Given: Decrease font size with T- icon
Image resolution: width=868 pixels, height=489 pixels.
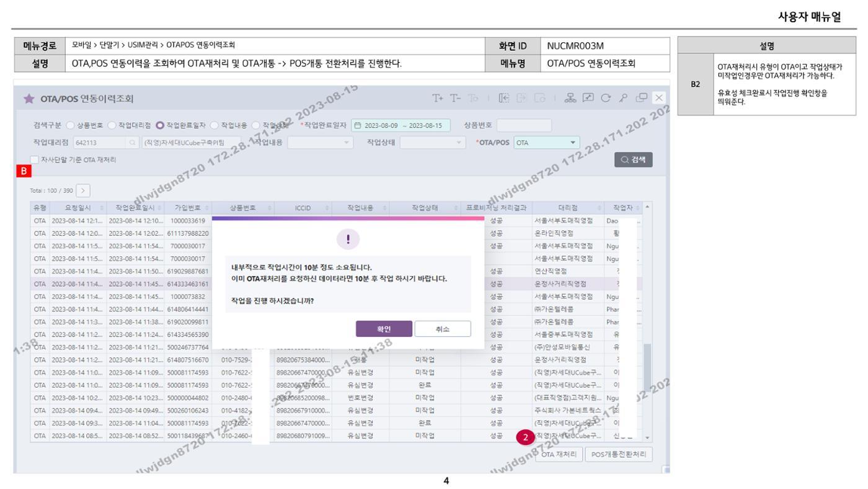Looking at the screenshot, I should [455, 98].
